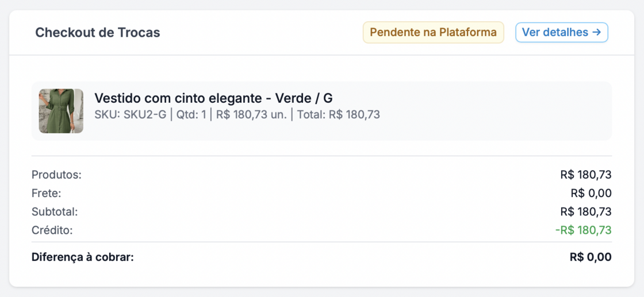Click the Crédito label

52,230
